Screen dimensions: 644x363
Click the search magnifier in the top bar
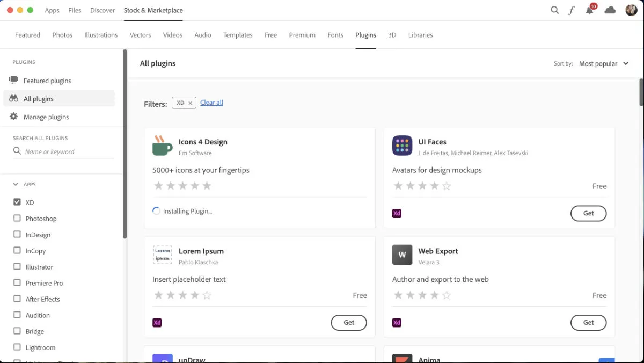pos(555,10)
